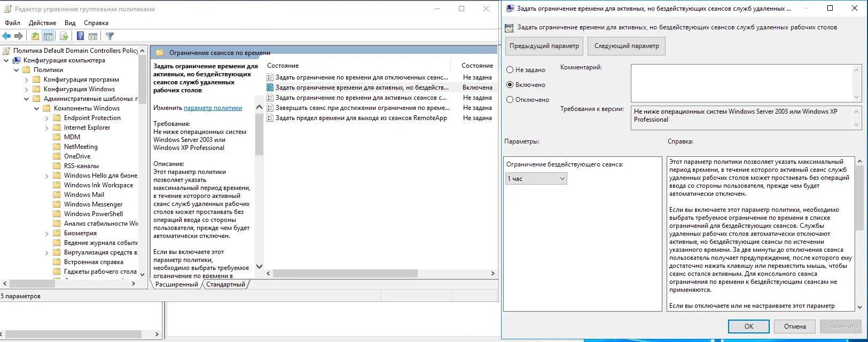Click the Предыдущий параметр button
Screen dimensions: 868x342
point(544,46)
